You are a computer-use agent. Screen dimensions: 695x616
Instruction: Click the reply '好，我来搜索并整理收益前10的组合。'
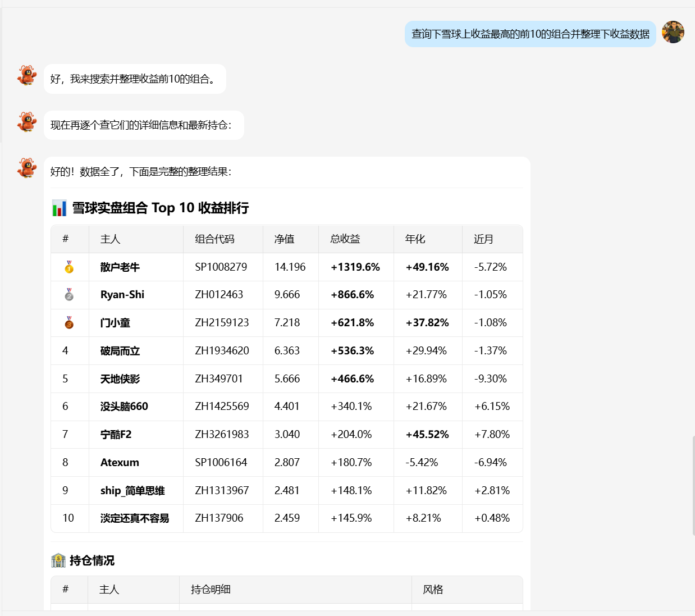click(x=135, y=79)
